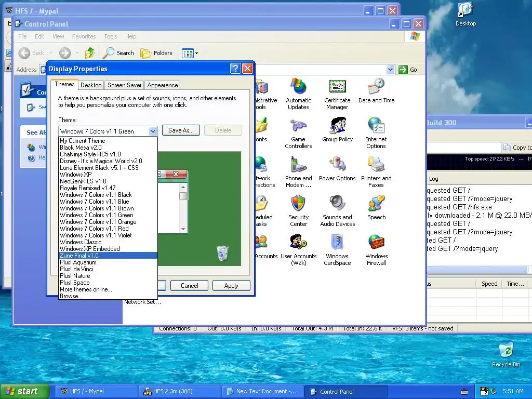Select Windows XP Embedded theme
This screenshot has height=399, width=532.
108,249
